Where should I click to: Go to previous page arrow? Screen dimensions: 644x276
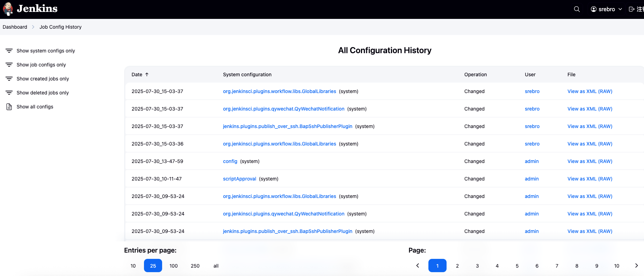point(418,266)
